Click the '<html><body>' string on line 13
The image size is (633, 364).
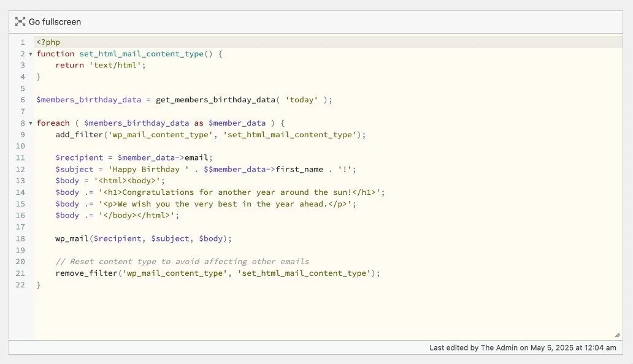(127, 181)
